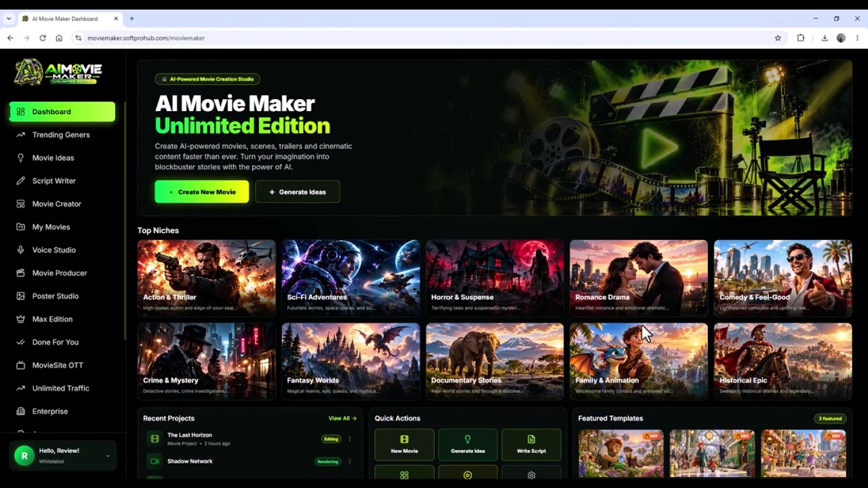The height and width of the screenshot is (488, 868).
Task: Open a new browser tab
Action: pyautogui.click(x=132, y=18)
